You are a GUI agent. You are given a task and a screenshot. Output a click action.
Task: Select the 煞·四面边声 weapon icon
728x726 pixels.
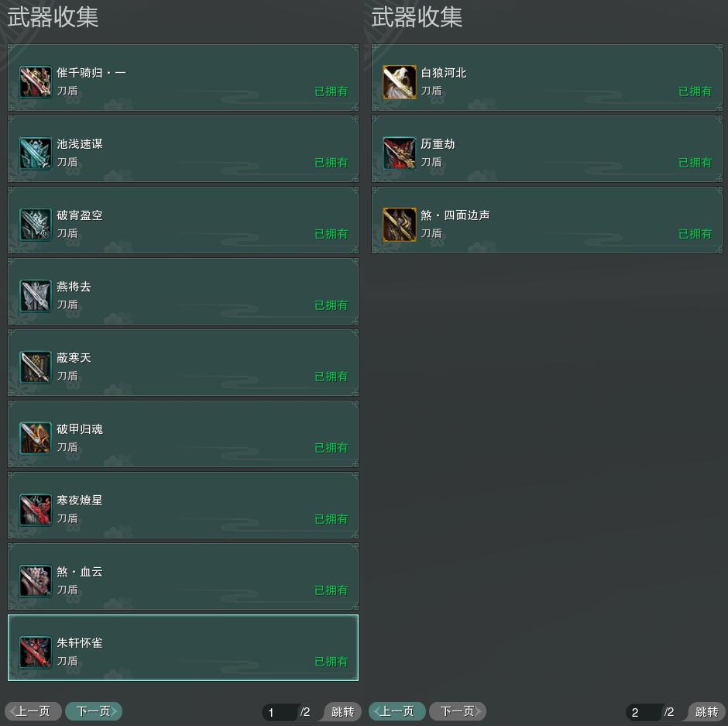tap(400, 225)
